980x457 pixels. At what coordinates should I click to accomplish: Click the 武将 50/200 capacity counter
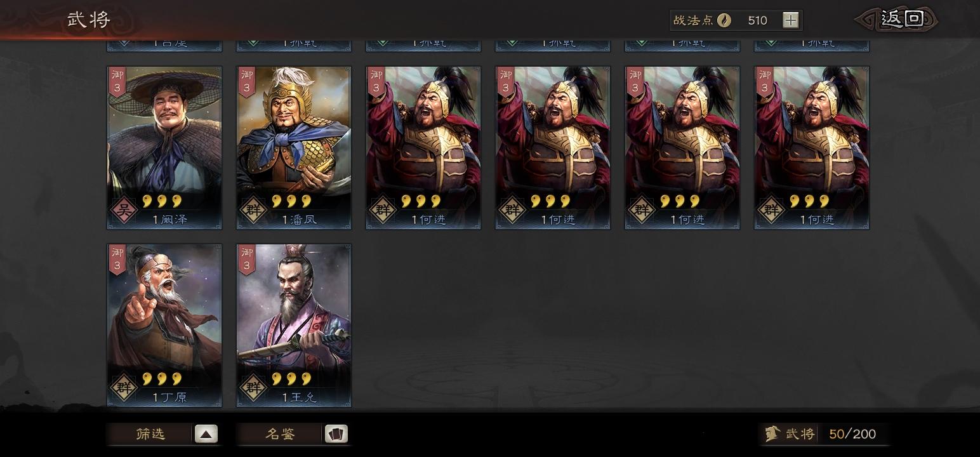(824, 434)
